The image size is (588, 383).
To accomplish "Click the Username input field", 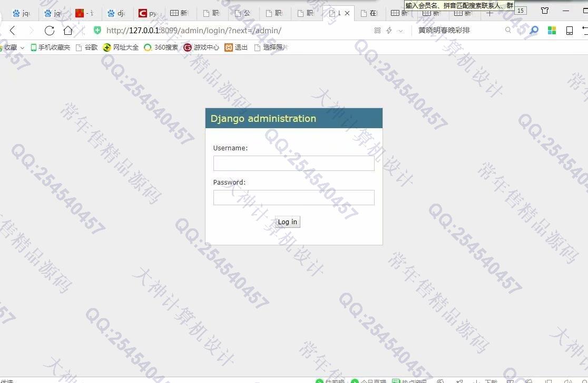I will click(293, 164).
